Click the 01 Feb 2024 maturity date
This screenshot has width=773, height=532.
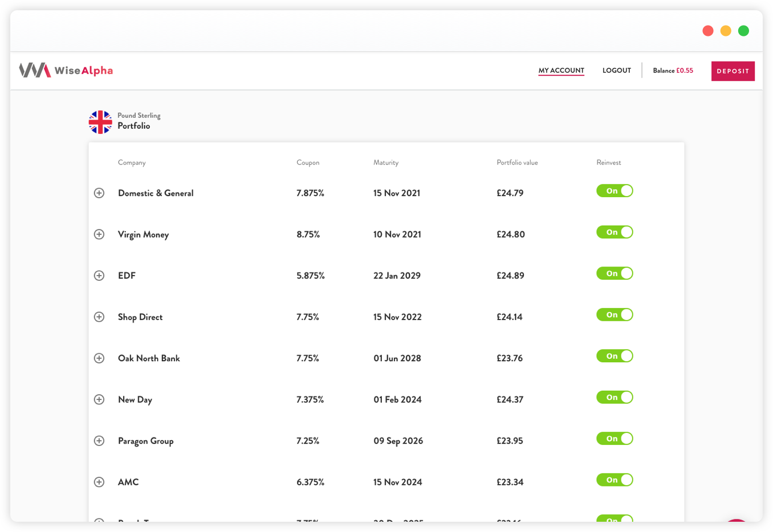[x=398, y=399]
